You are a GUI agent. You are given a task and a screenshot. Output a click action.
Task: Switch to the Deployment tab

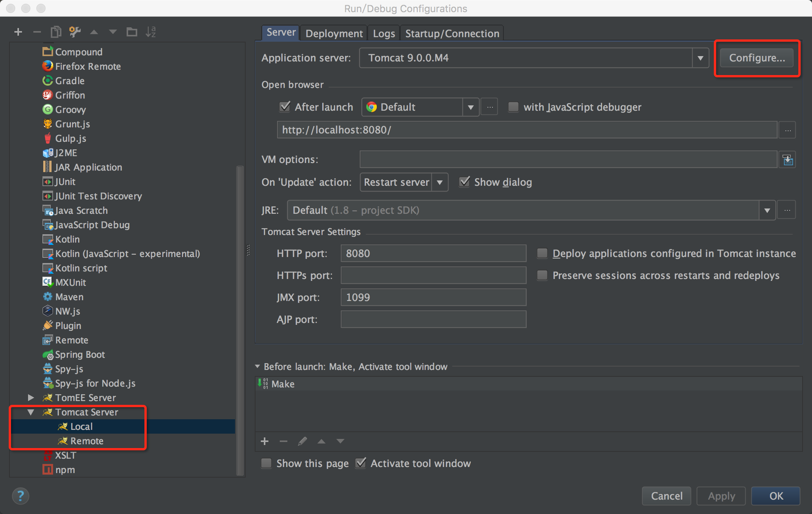(x=334, y=34)
